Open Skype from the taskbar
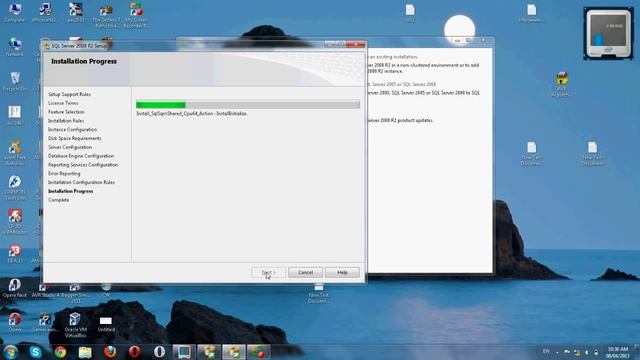The image size is (640, 360). tap(36, 352)
